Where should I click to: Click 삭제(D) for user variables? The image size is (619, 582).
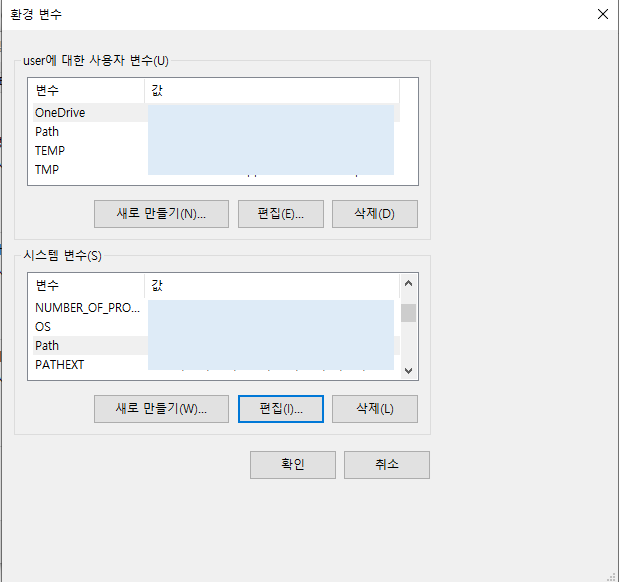point(375,214)
